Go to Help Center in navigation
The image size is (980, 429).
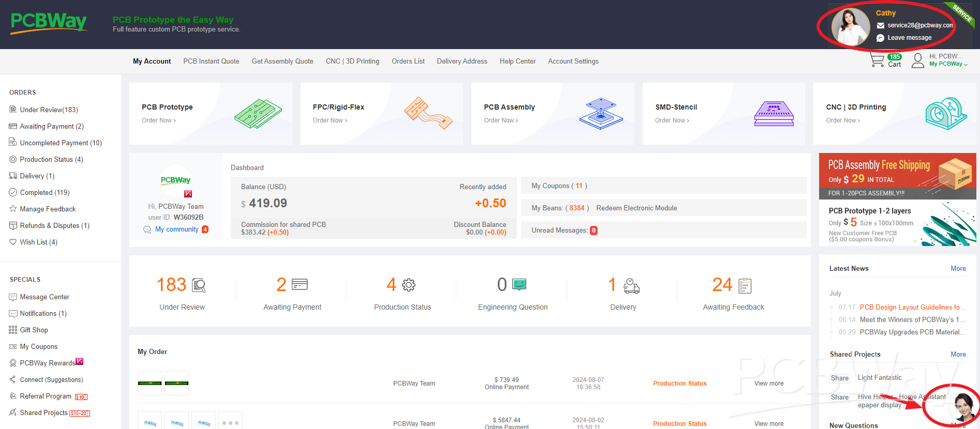coord(517,61)
